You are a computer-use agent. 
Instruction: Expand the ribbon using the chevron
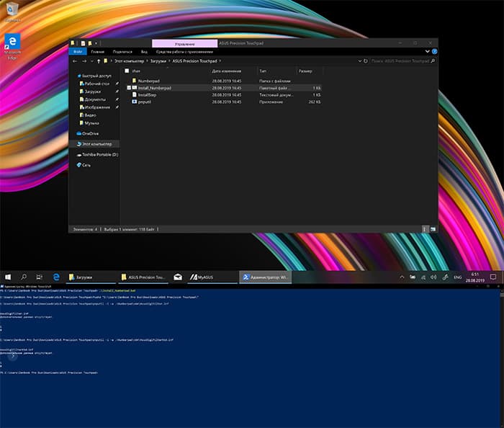point(426,52)
